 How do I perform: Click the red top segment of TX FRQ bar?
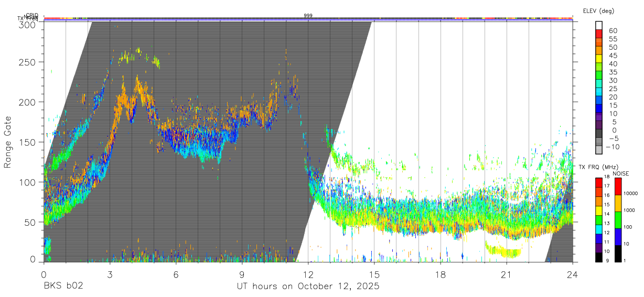[599, 182]
